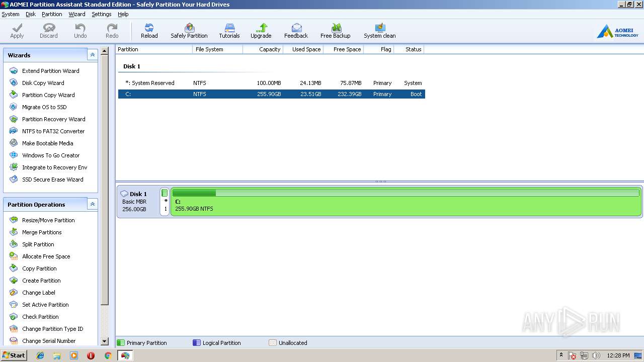644x362 pixels.
Task: Choose Make Bootable Media
Action: (47, 143)
